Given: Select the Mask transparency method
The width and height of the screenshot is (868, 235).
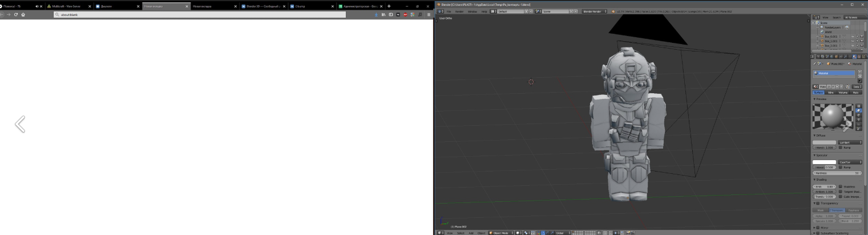Looking at the screenshot, I should pyautogui.click(x=821, y=210).
